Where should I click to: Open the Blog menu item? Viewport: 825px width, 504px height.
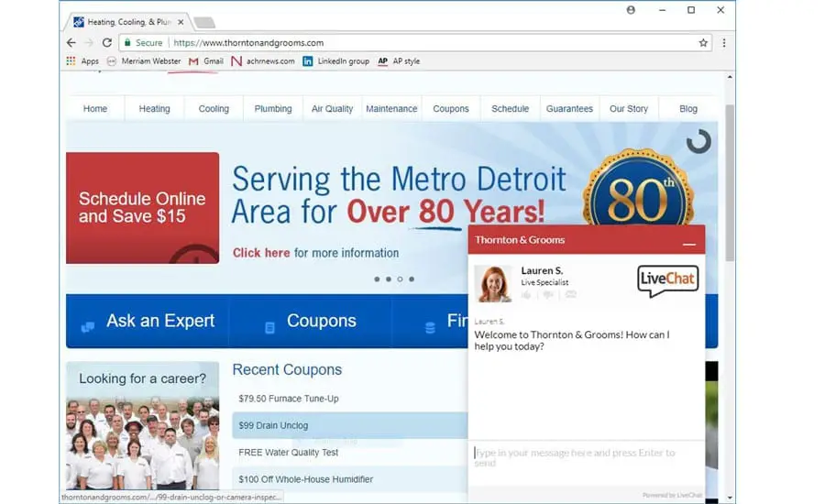[x=688, y=109]
